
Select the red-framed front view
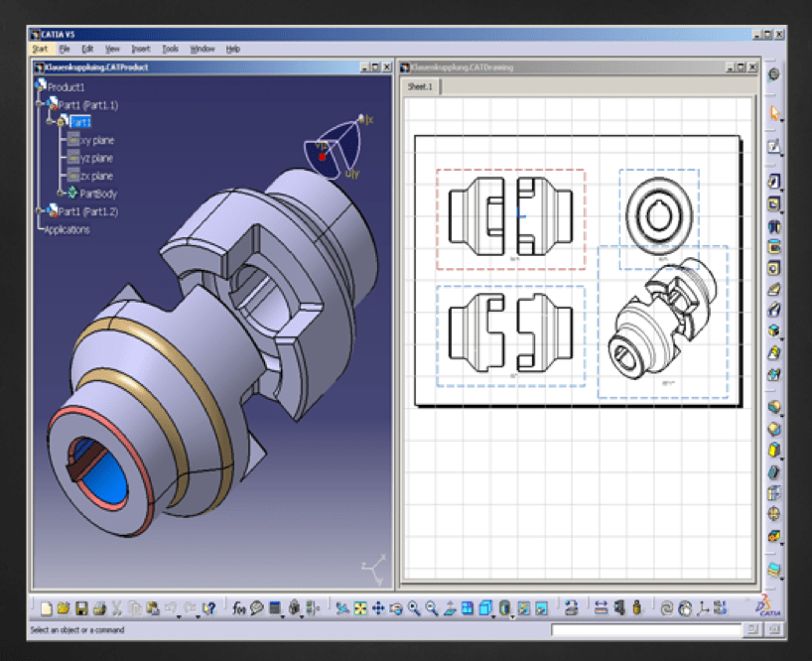(510, 219)
